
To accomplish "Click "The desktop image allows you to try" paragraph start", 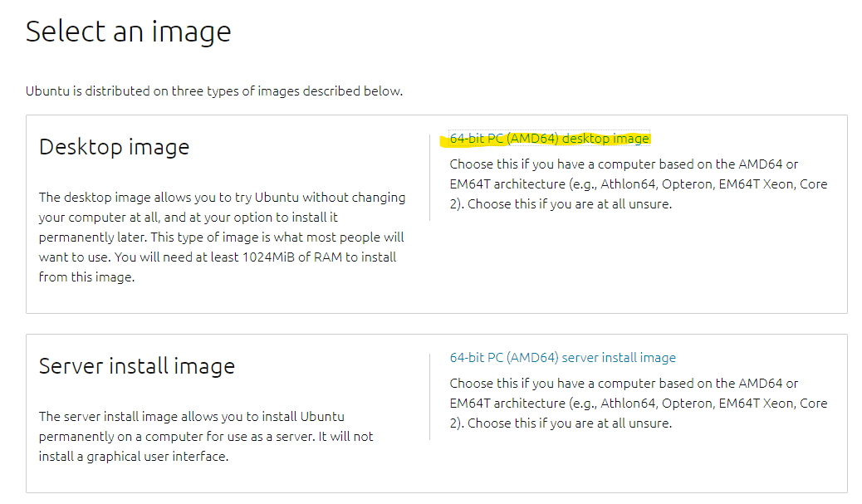I will (x=136, y=198).
